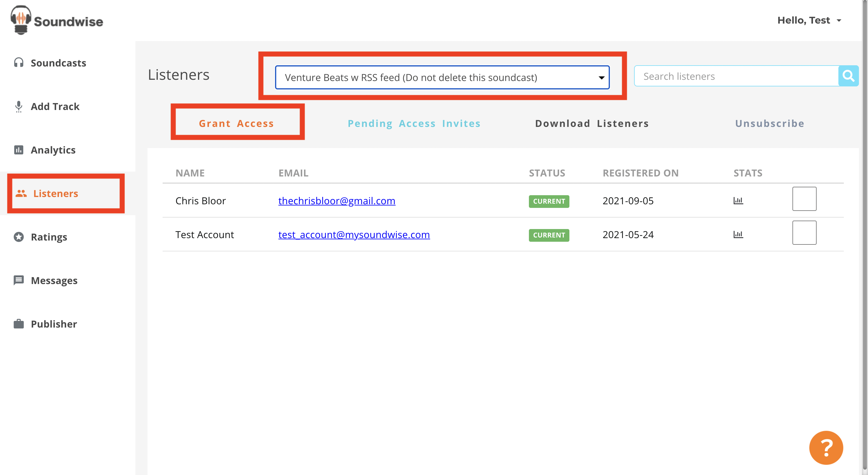The width and height of the screenshot is (868, 475).
Task: Open the orange help question mark
Action: (x=826, y=448)
